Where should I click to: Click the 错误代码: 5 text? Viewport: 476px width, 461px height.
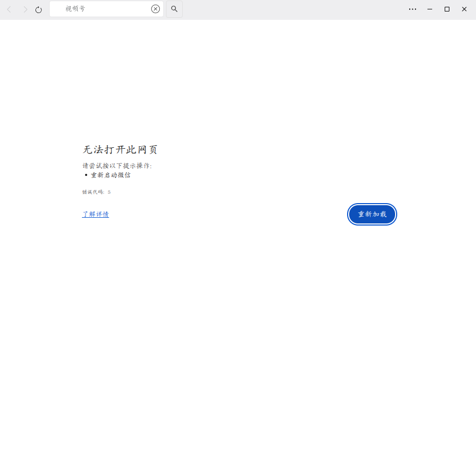pos(96,192)
